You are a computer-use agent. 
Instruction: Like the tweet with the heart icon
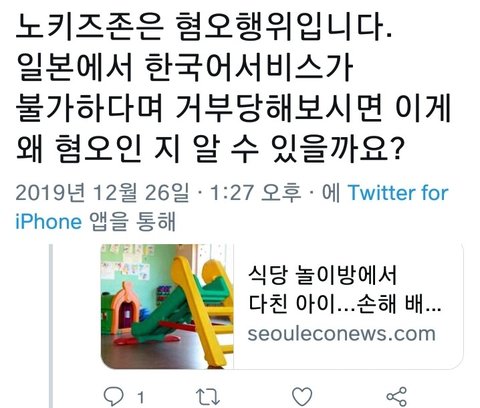302,396
